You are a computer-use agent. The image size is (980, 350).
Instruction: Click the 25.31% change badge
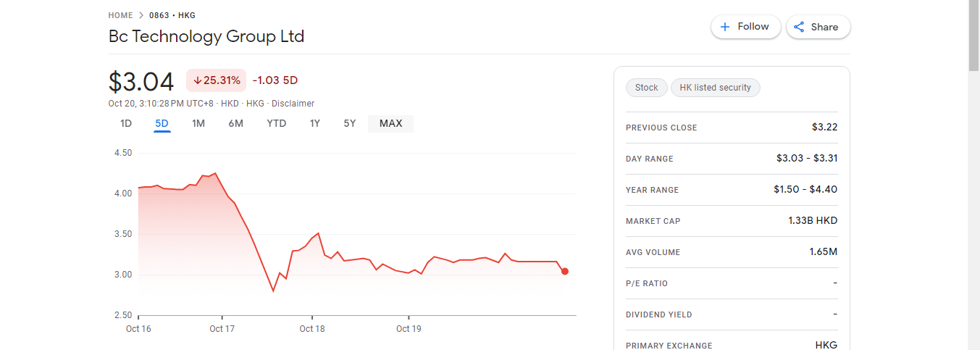click(x=217, y=80)
